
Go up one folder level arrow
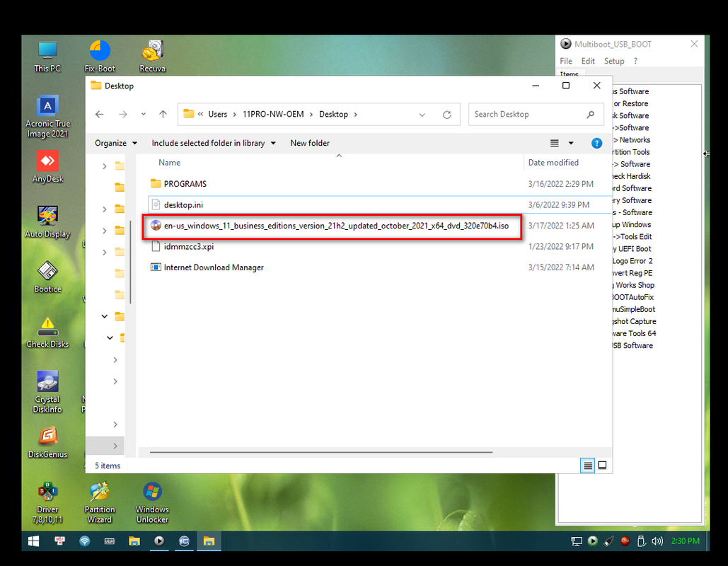[x=163, y=114]
